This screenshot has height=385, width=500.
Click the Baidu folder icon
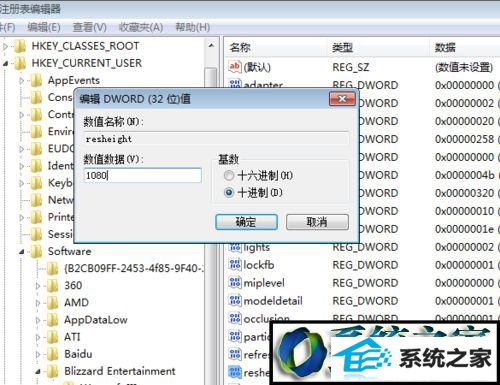click(x=52, y=354)
